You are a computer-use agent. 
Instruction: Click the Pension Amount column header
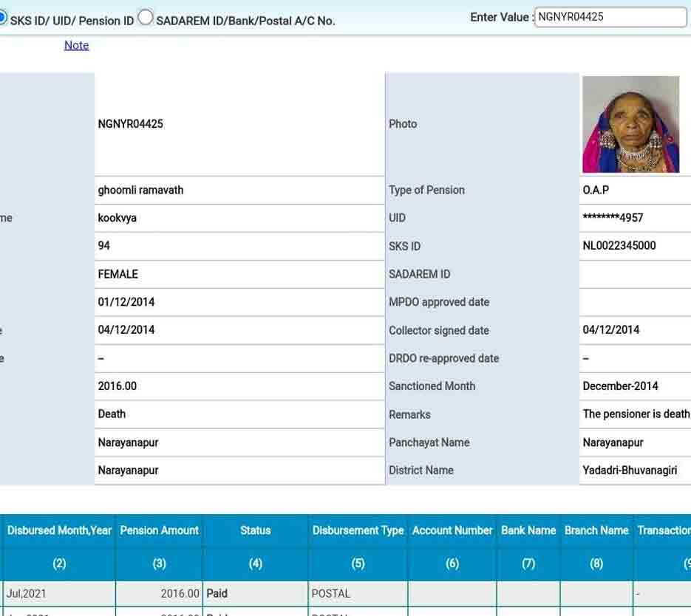tap(159, 530)
